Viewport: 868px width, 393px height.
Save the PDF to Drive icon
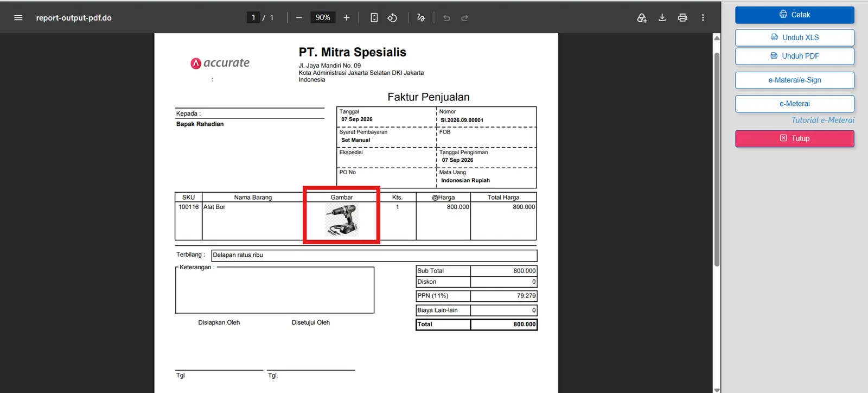(x=642, y=18)
